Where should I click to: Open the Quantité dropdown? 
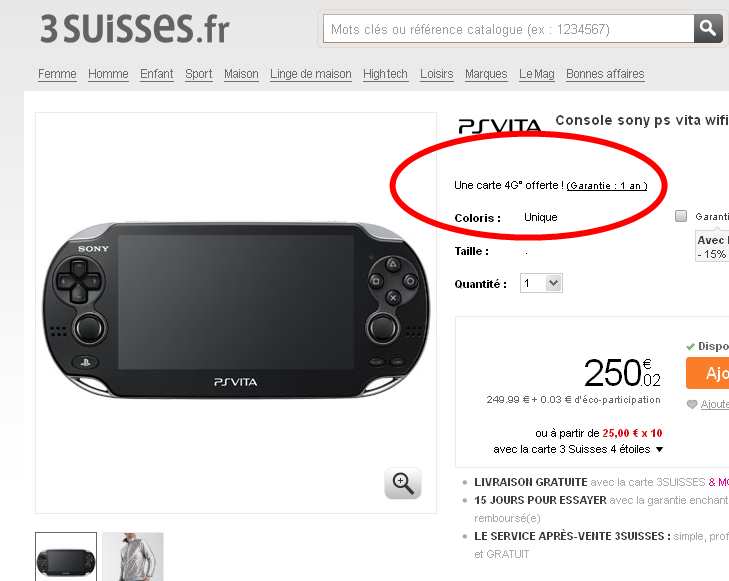coord(541,283)
